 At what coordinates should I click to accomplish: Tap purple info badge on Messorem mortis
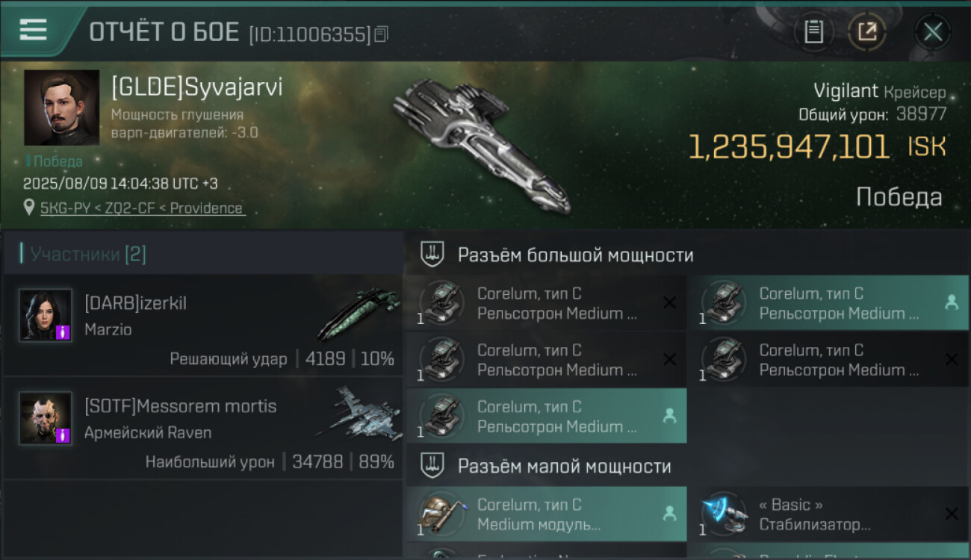point(63,435)
